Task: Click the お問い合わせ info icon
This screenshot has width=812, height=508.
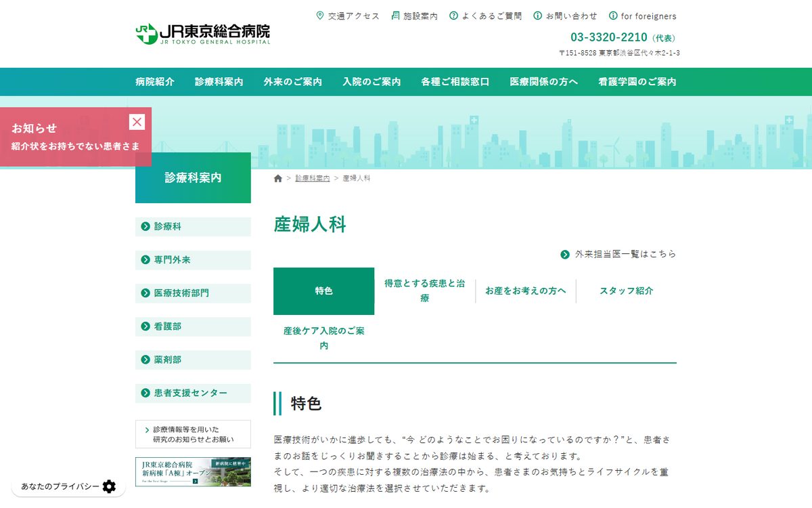Action: point(538,16)
